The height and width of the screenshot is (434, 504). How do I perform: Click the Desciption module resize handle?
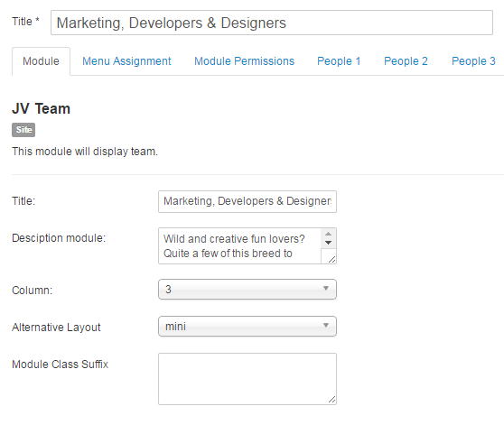pos(332,260)
